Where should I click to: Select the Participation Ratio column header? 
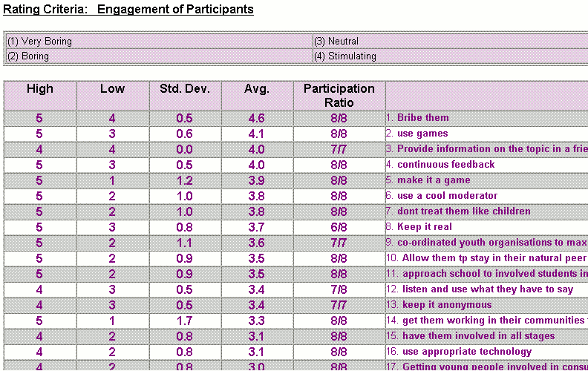click(x=339, y=95)
